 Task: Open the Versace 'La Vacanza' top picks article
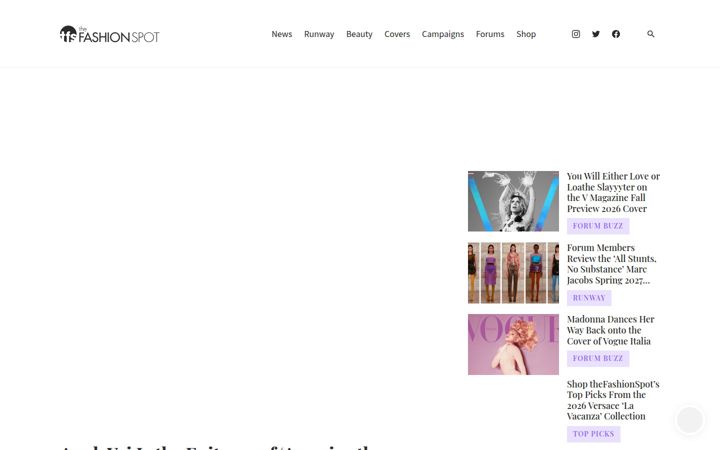pos(613,400)
